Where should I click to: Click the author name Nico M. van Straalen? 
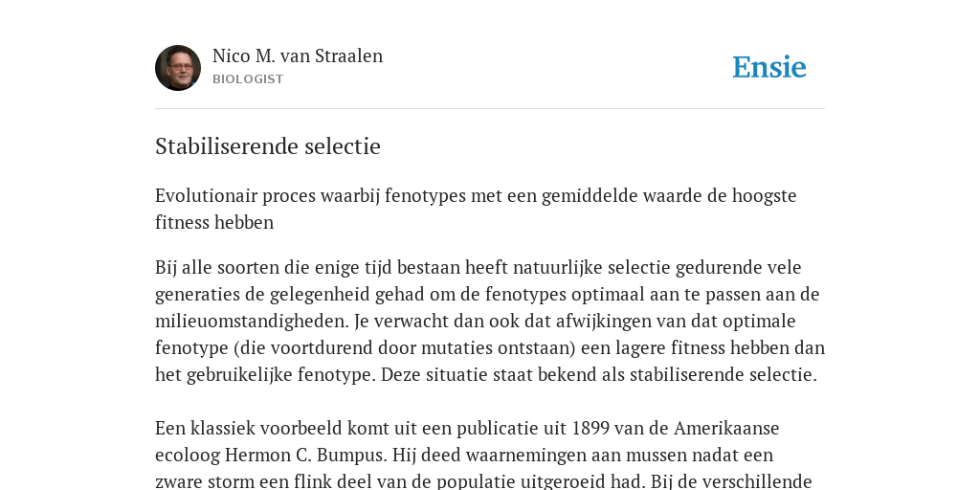pyautogui.click(x=298, y=56)
